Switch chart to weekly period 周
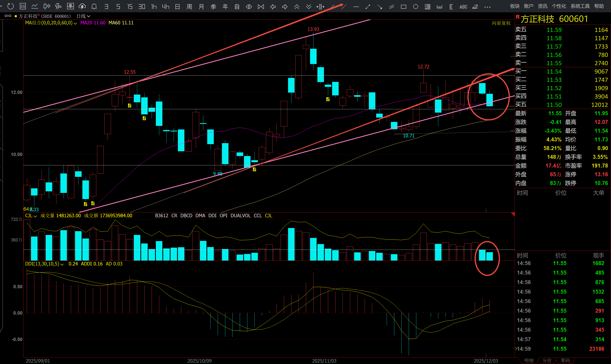 (x=189, y=7)
